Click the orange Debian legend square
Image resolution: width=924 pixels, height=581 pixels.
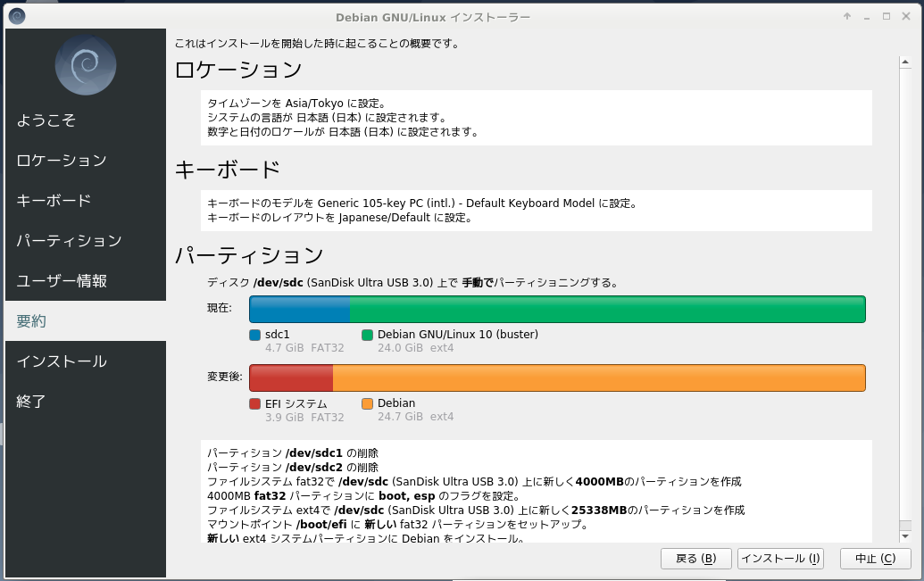367,404
